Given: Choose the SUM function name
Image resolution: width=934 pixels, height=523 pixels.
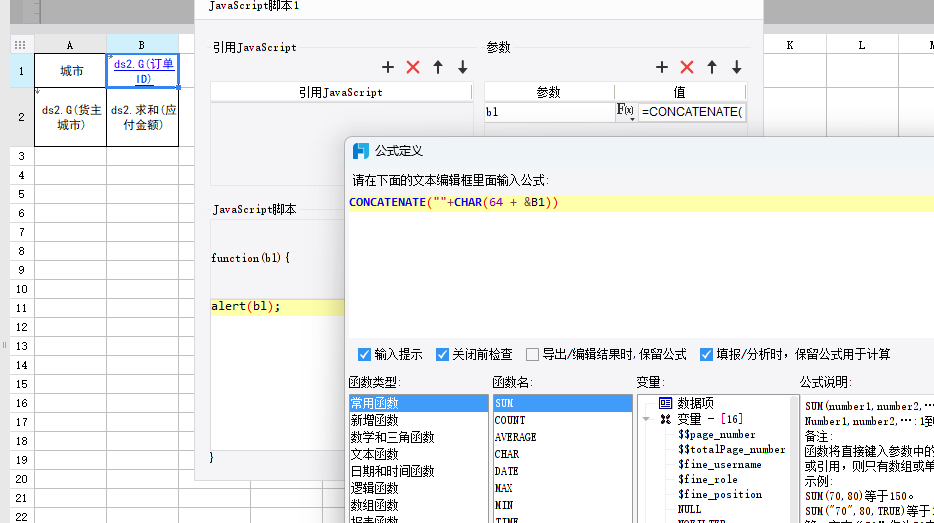Looking at the screenshot, I should coord(562,403).
